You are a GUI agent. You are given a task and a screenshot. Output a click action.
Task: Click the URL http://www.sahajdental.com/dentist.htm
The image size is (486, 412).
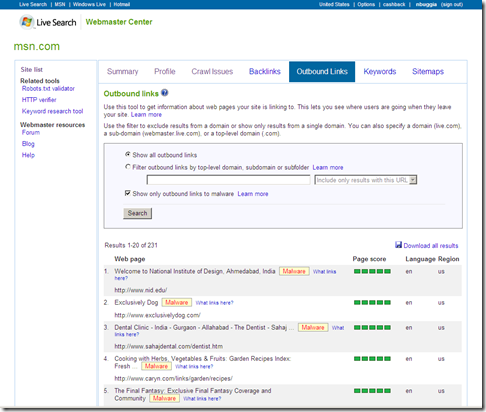pos(169,346)
